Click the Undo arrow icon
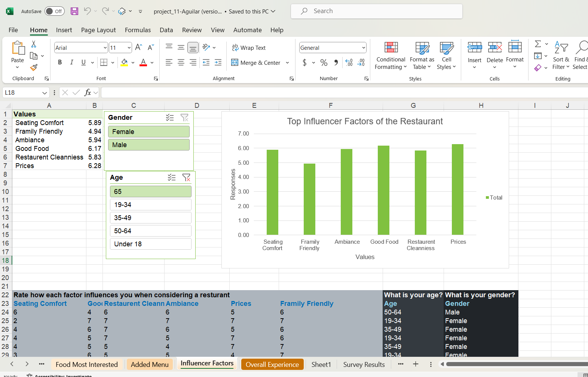The image size is (588, 377). pyautogui.click(x=87, y=11)
